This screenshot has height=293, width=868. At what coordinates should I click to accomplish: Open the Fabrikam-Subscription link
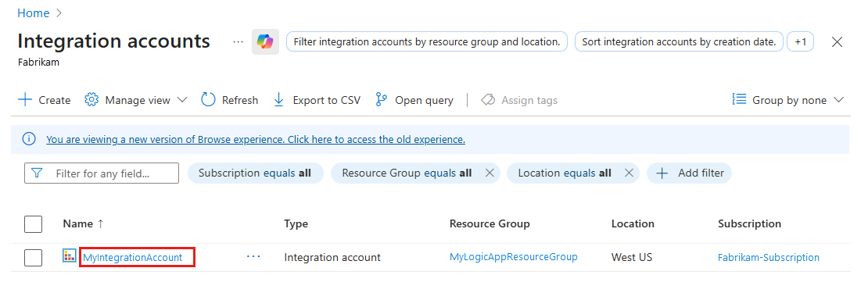[x=769, y=257]
